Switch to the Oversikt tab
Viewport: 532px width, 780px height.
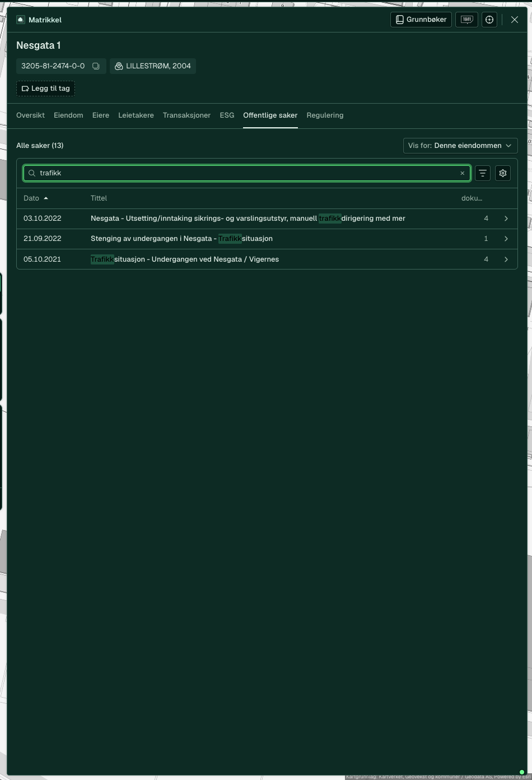(30, 115)
